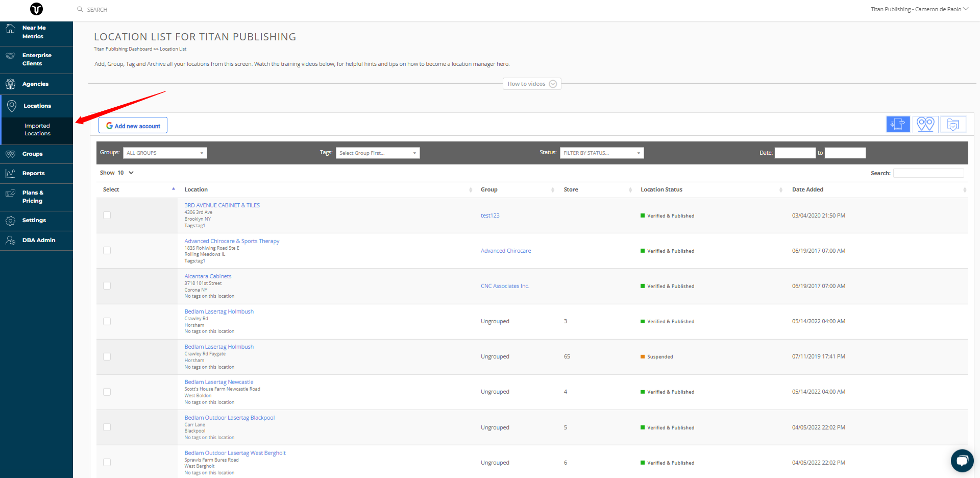Click the folder with shield icon button
Image resolution: width=980 pixels, height=478 pixels.
point(953,124)
